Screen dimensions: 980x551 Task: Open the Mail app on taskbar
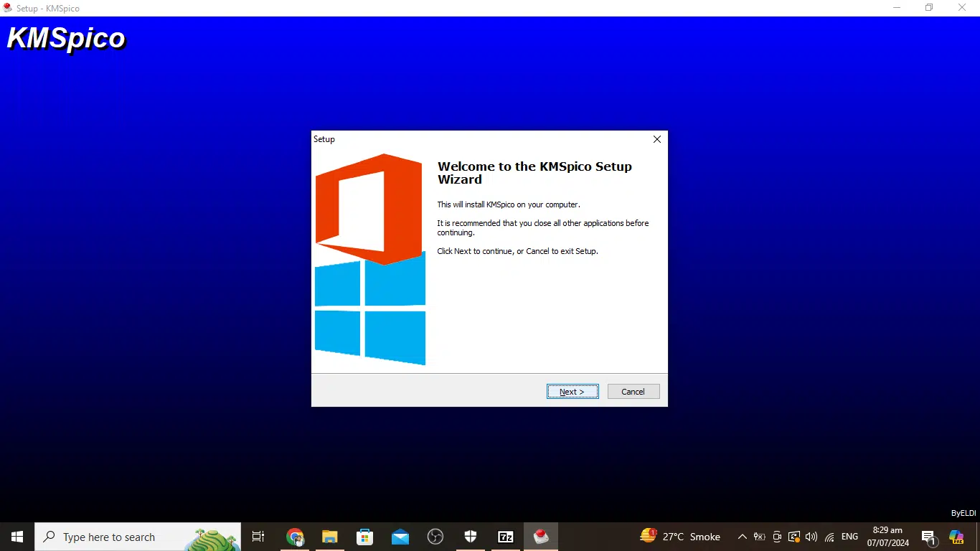coord(400,537)
